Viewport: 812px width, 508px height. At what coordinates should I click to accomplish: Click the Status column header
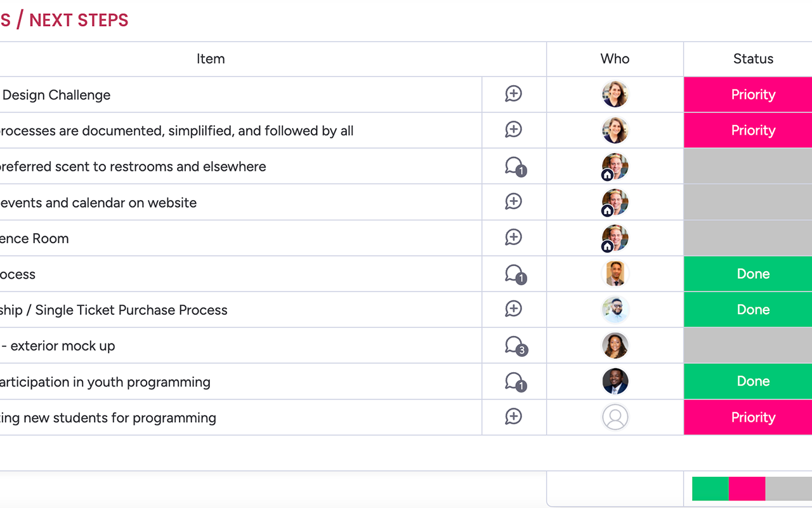753,59
